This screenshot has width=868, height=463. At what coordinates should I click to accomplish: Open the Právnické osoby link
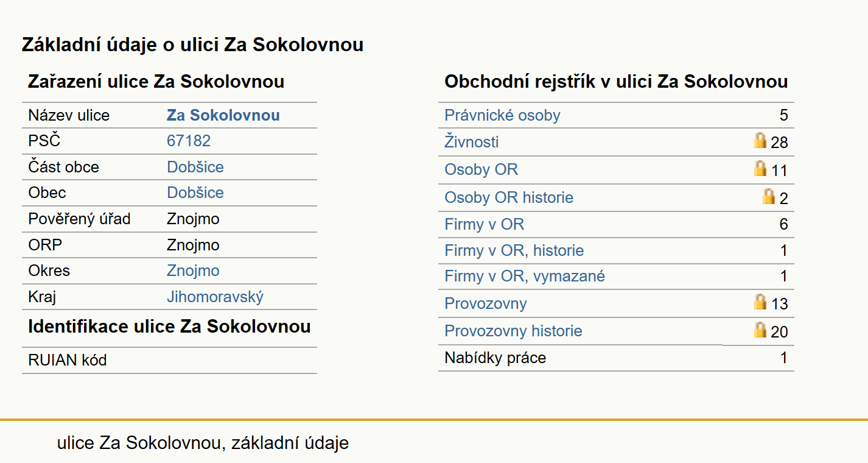click(502, 116)
